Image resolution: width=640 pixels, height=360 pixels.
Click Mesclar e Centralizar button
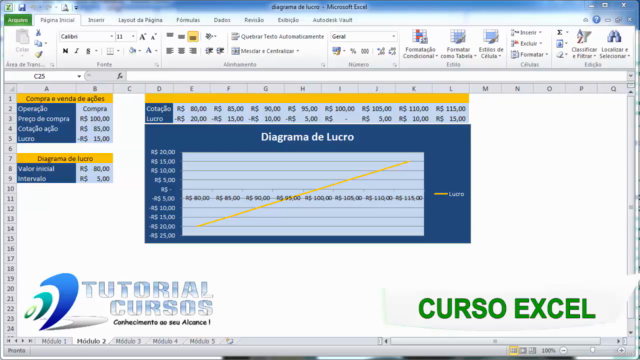tap(263, 51)
